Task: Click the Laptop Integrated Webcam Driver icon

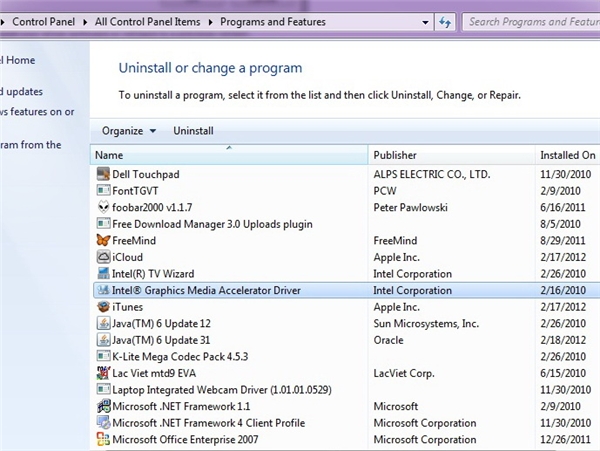Action: [x=103, y=389]
